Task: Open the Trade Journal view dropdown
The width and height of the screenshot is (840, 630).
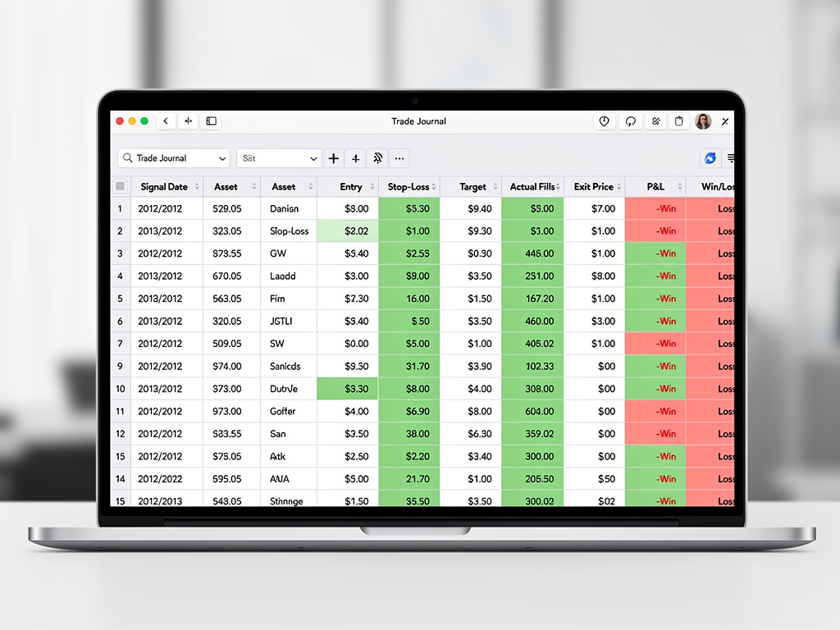Action: pyautogui.click(x=172, y=157)
